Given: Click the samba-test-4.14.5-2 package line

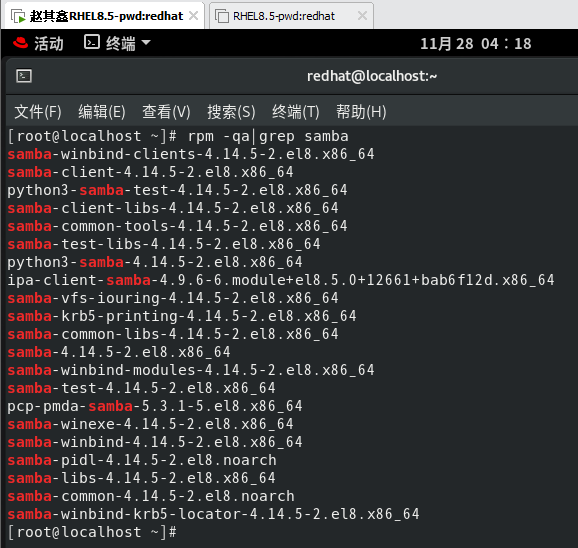Looking at the screenshot, I should coord(142,388).
